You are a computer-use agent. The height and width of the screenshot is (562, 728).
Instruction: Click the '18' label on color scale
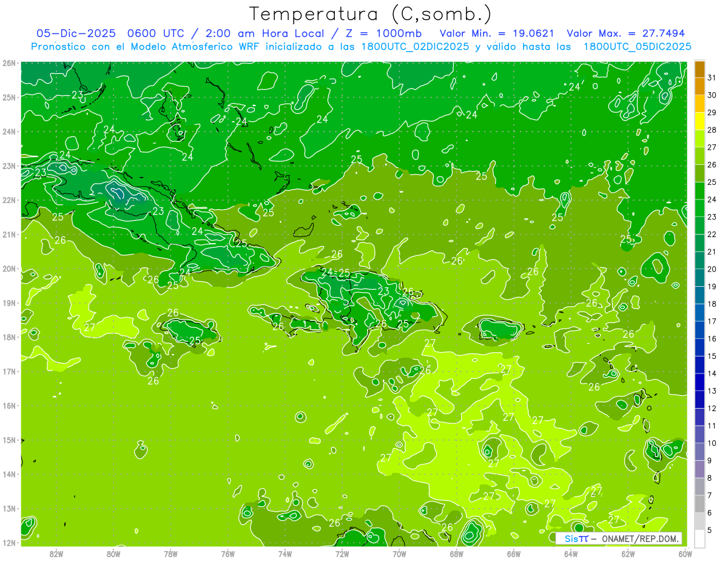coord(712,304)
